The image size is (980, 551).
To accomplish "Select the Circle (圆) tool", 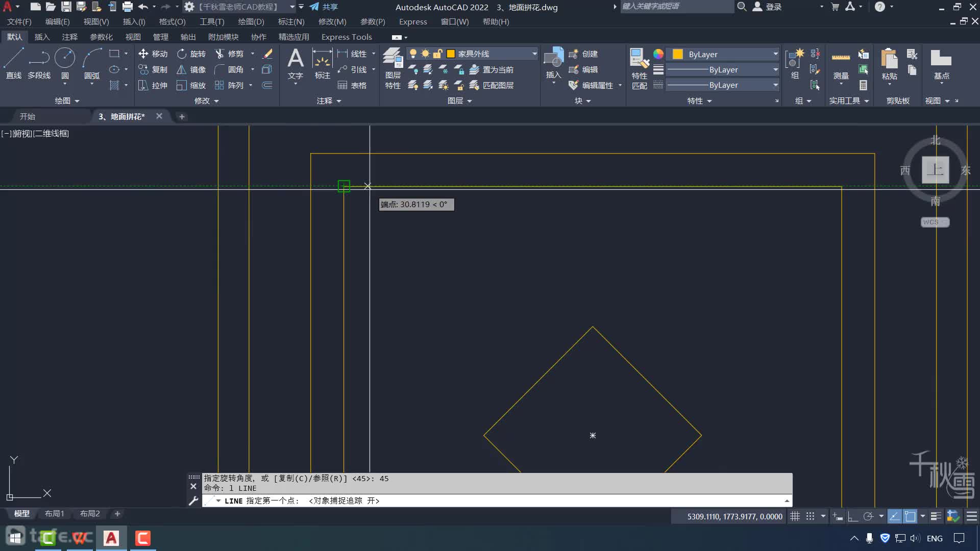I will (x=65, y=63).
